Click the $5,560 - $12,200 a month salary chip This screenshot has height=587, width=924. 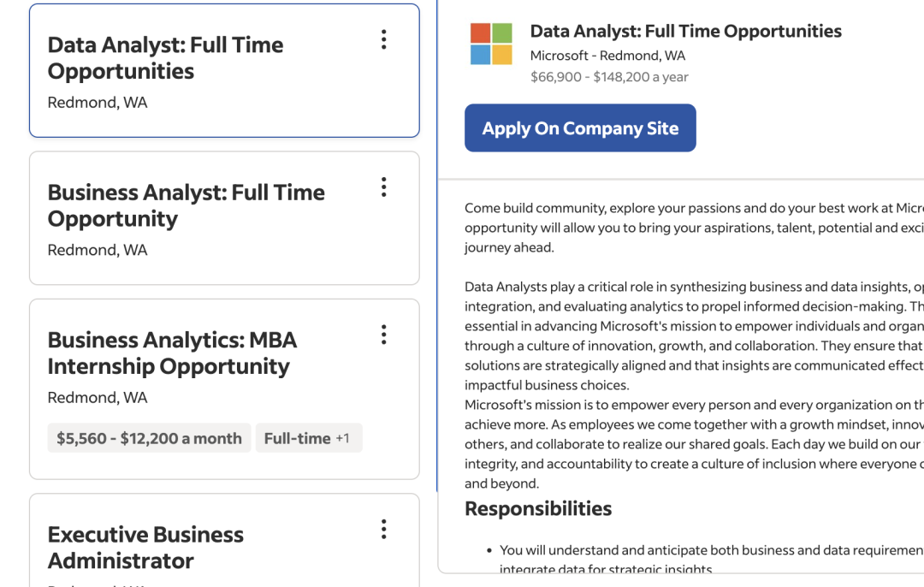coord(149,438)
